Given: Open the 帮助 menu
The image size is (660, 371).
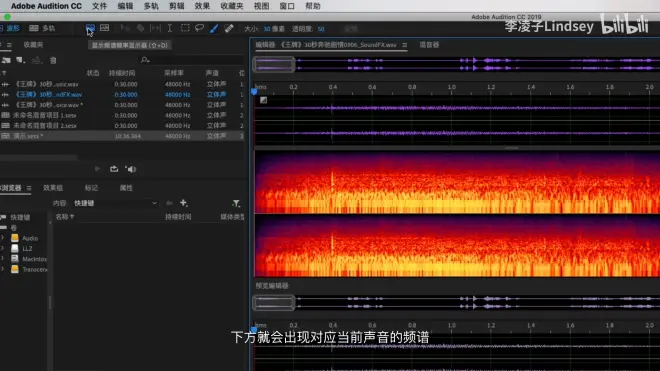Looking at the screenshot, I should [x=313, y=6].
